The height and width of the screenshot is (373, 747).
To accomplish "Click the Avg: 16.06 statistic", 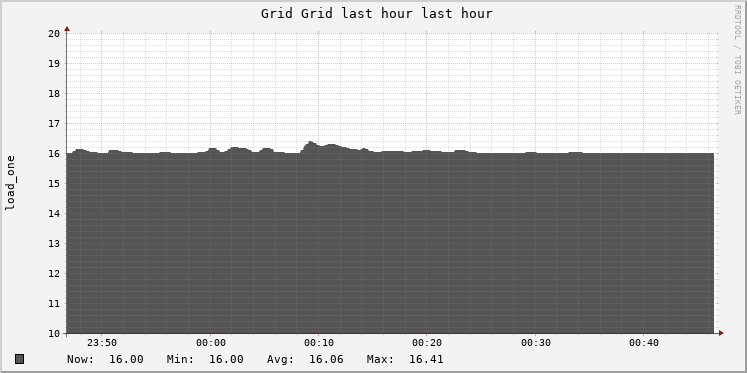I will pyautogui.click(x=305, y=359).
